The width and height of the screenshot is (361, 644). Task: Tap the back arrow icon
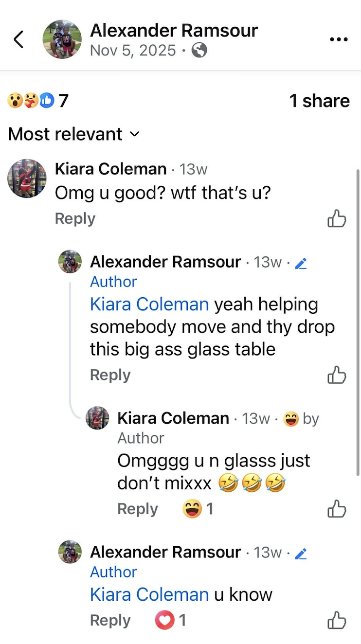(18, 39)
